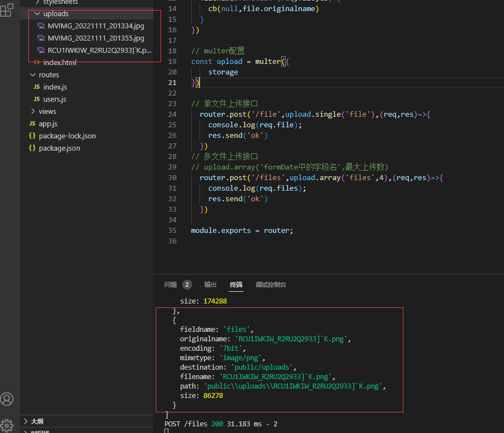This screenshot has height=433, width=504.
Task: Open index.js under routes
Action: coord(55,87)
